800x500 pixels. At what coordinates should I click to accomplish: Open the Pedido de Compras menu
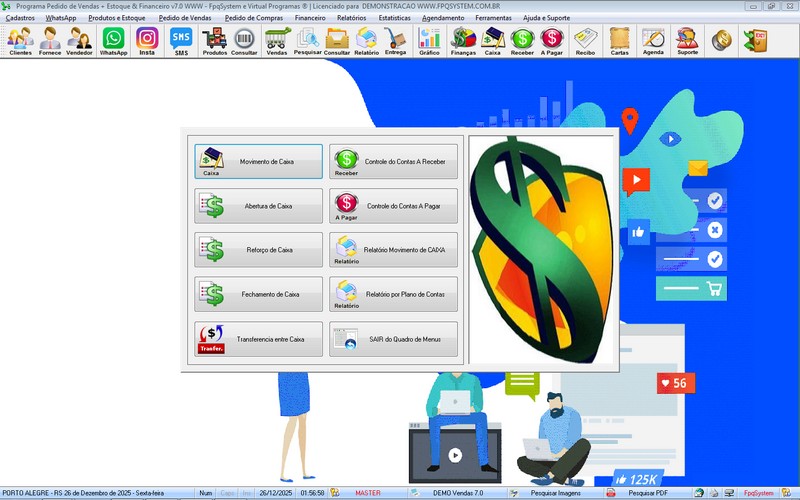click(254, 18)
